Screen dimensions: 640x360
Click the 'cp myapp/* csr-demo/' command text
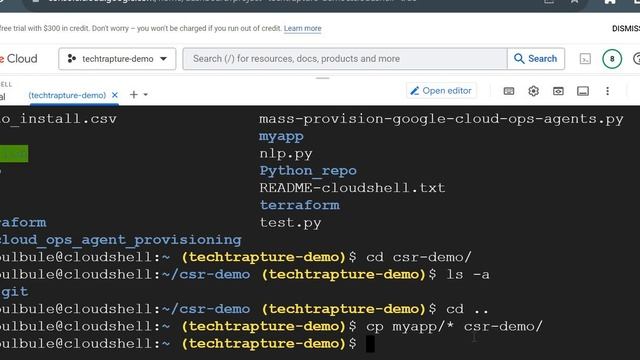coord(454,327)
